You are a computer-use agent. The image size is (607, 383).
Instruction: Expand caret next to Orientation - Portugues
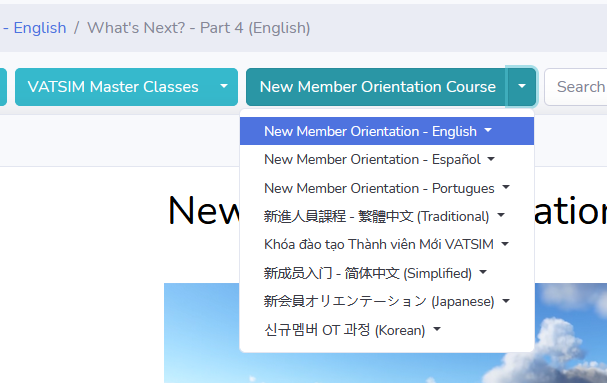506,187
